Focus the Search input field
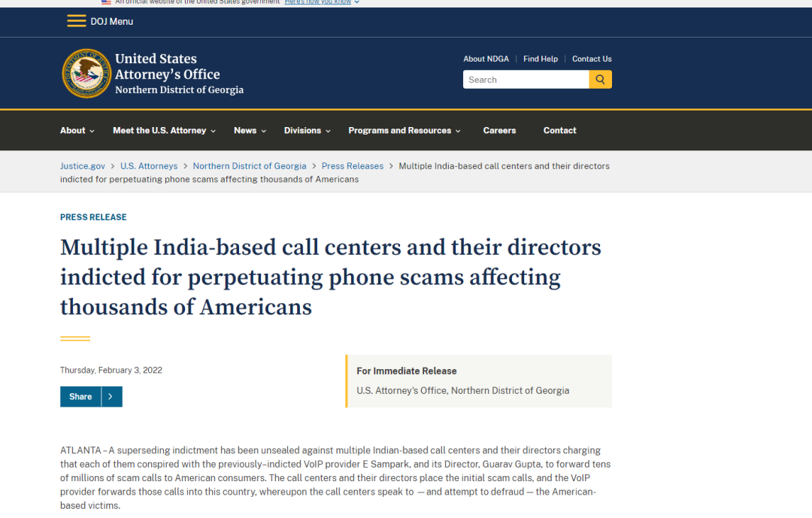The width and height of the screenshot is (812, 518). coord(526,79)
